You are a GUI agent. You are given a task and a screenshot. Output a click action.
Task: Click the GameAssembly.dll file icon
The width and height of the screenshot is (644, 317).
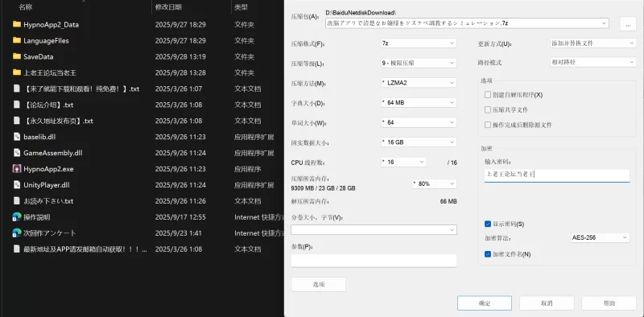(x=17, y=153)
